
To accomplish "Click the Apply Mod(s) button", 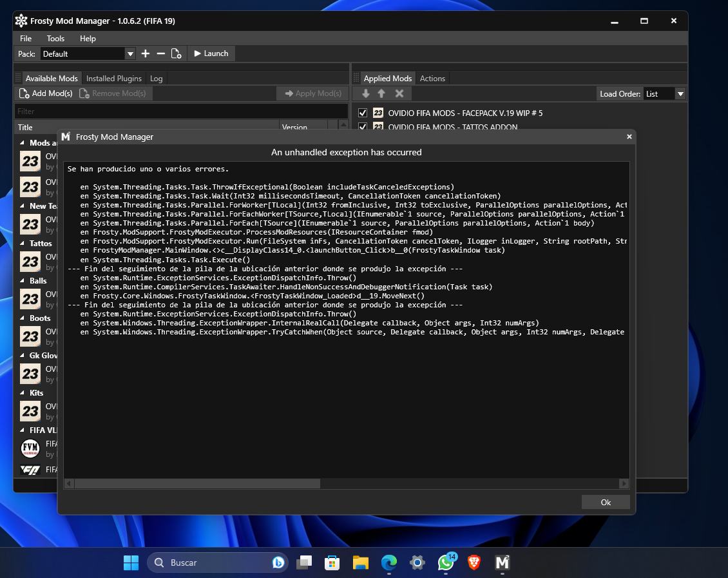I will [313, 93].
